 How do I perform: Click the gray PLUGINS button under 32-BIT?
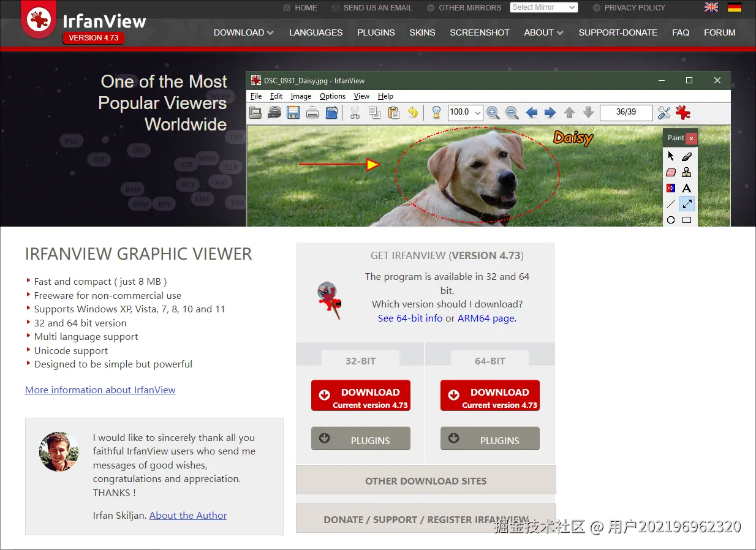(x=361, y=439)
